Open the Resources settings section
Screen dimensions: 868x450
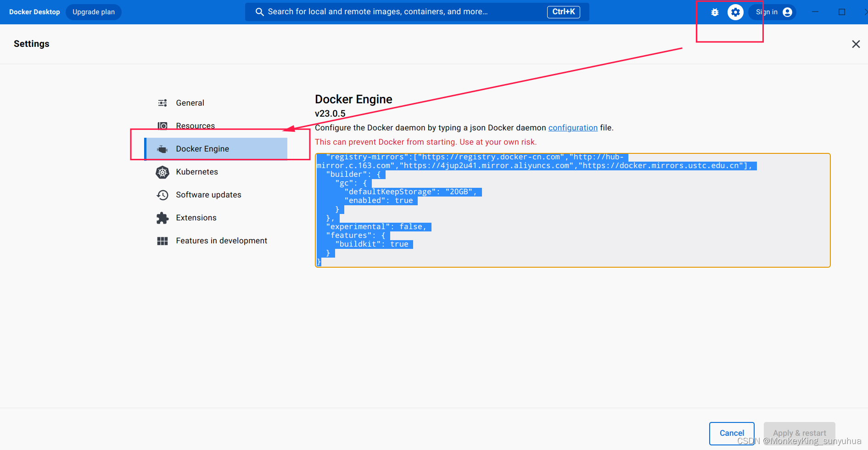pos(216,126)
